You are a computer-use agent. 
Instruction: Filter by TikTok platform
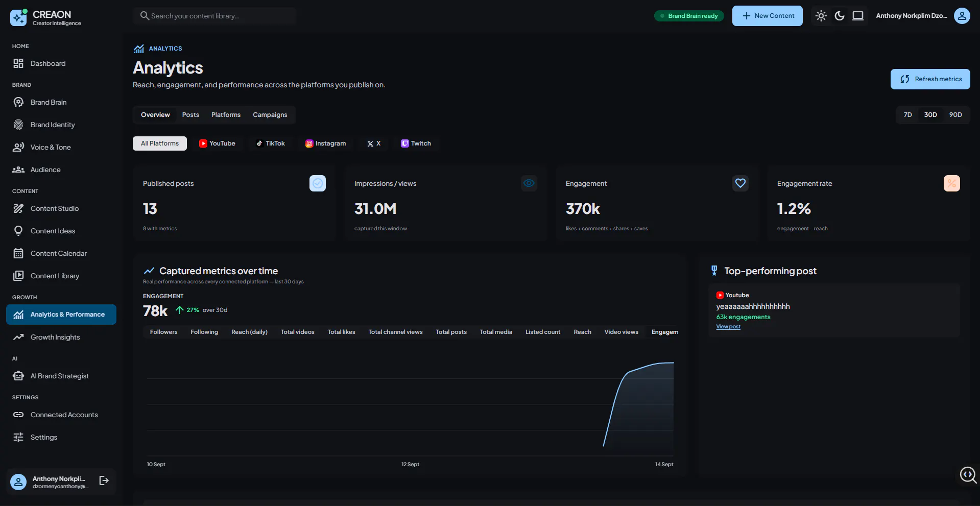pyautogui.click(x=271, y=143)
